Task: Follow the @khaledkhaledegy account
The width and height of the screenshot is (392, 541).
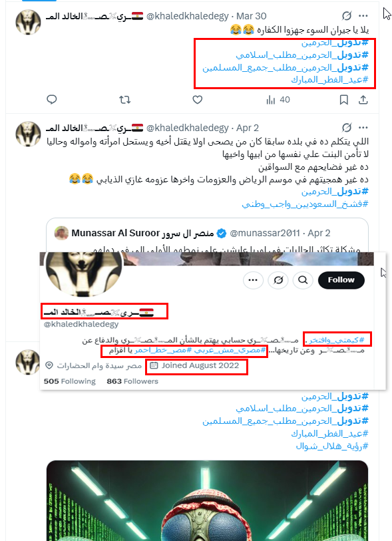Action: [x=341, y=279]
